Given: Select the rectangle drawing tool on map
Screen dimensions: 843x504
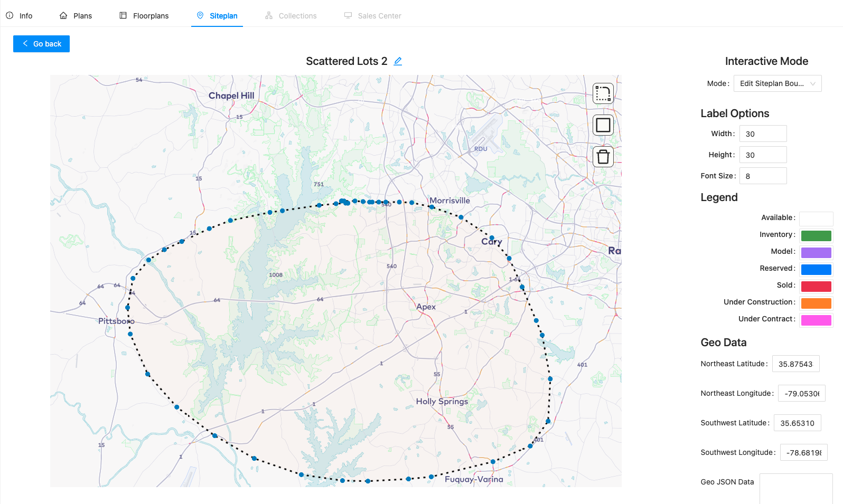Looking at the screenshot, I should coord(603,125).
